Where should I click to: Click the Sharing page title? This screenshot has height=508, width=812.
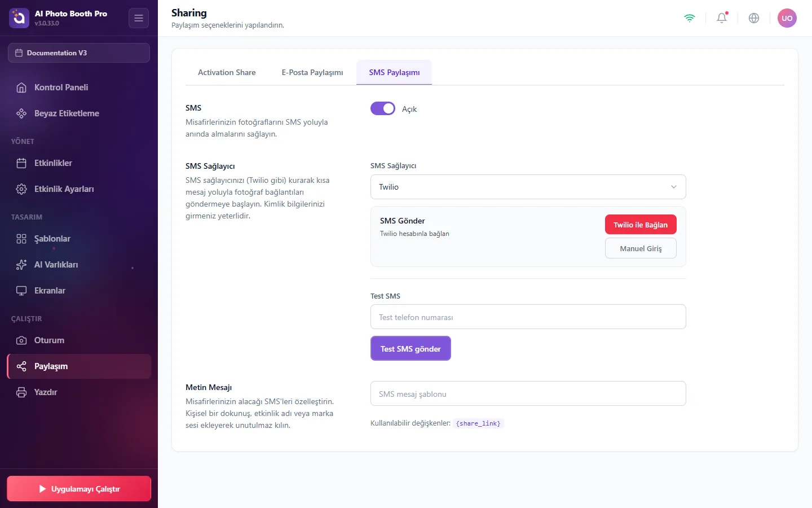pos(189,13)
